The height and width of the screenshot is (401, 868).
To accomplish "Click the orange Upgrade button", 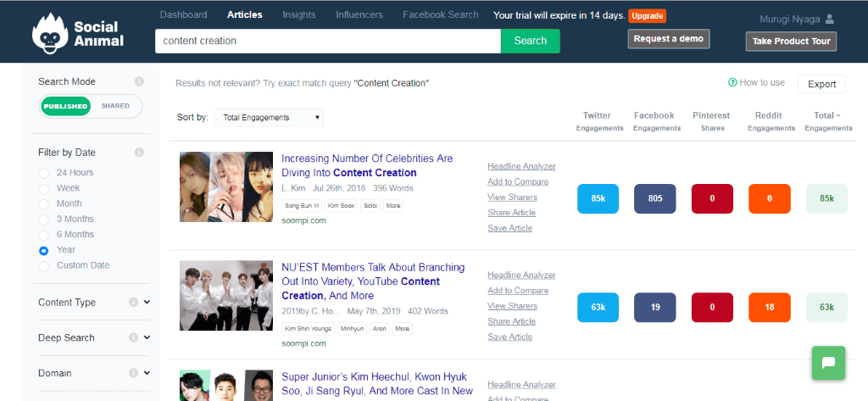I will [x=647, y=15].
